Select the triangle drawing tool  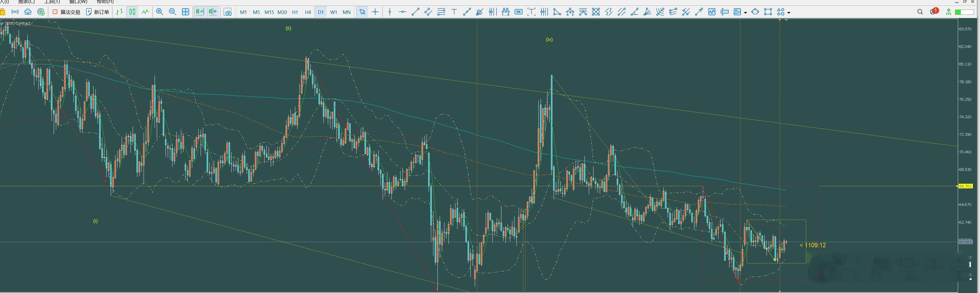[x=557, y=12]
